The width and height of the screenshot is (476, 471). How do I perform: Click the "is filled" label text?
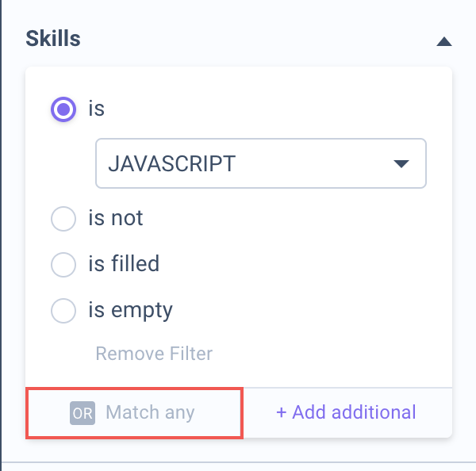(124, 263)
